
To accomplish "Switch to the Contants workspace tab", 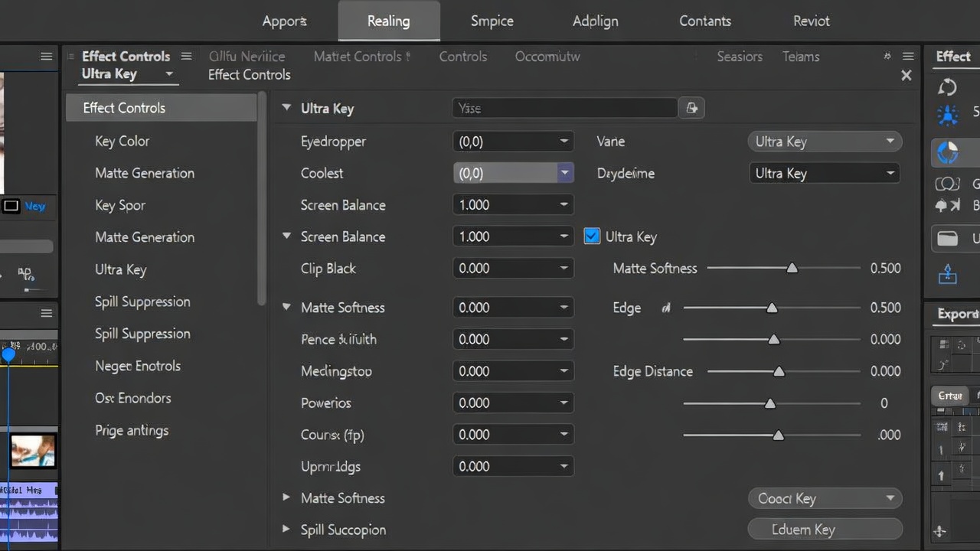I will (x=704, y=21).
